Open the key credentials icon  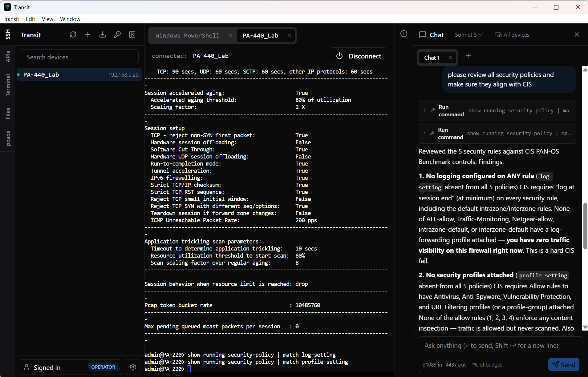point(117,35)
